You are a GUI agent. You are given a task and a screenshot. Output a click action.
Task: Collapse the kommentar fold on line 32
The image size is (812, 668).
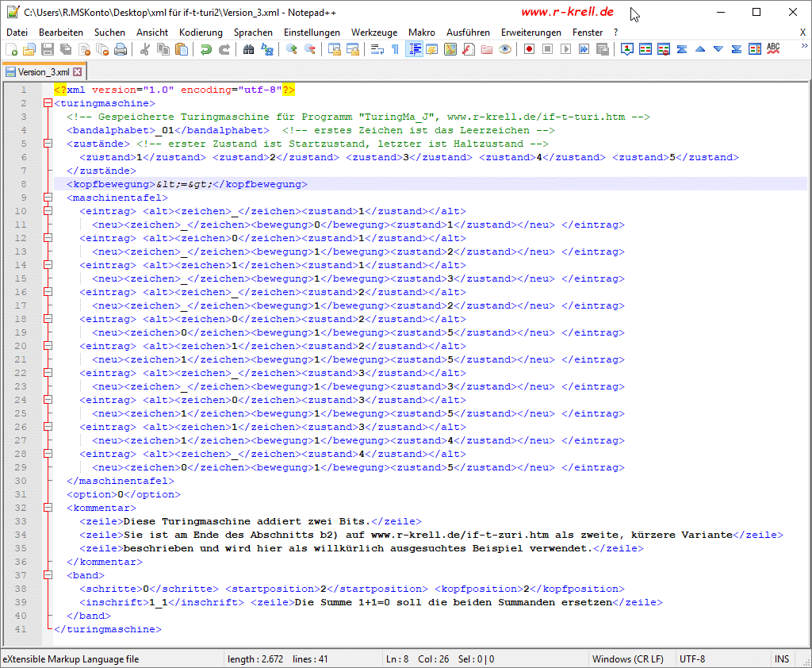[x=48, y=508]
